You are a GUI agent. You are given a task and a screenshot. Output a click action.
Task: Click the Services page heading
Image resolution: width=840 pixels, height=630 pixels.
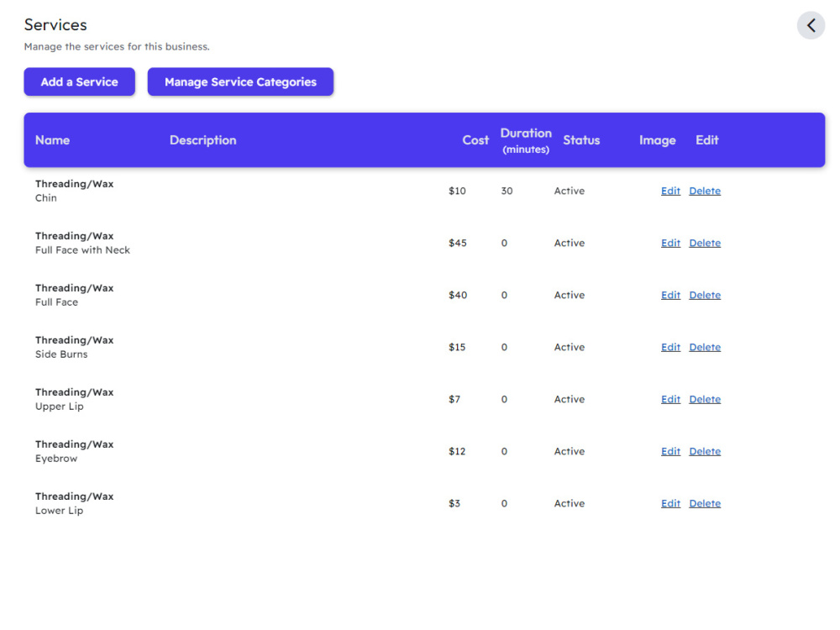pyautogui.click(x=55, y=24)
